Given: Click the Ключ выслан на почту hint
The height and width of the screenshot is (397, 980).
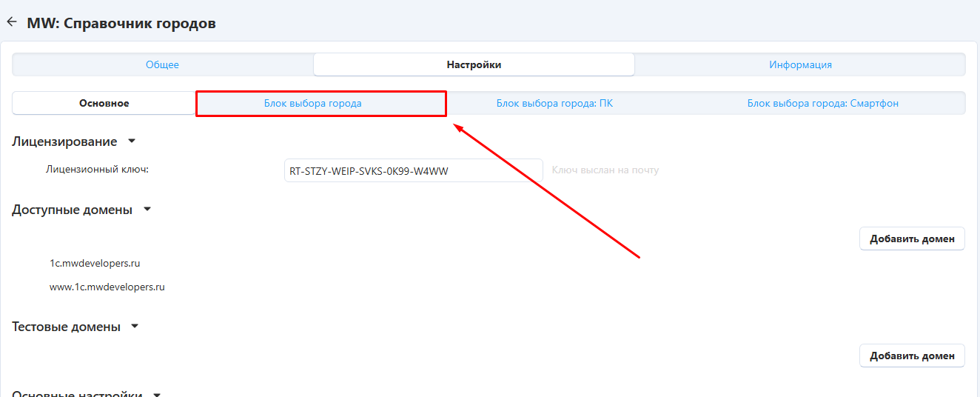Looking at the screenshot, I should click(605, 170).
